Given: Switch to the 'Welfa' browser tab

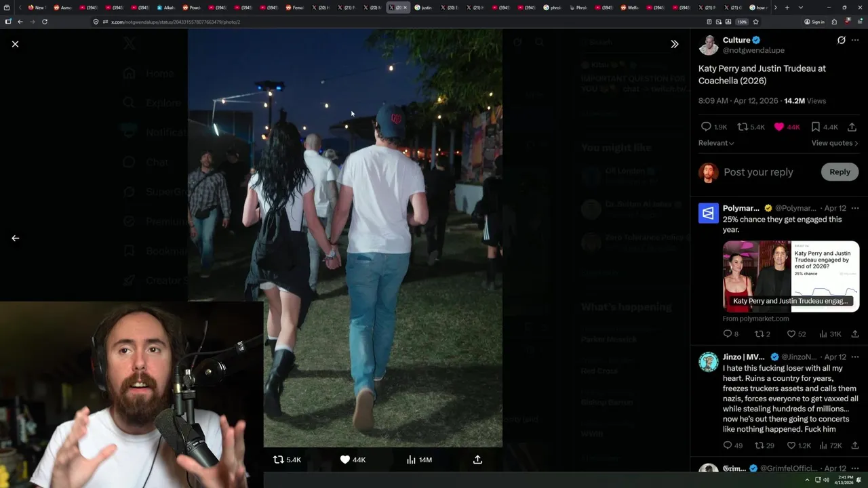Looking at the screenshot, I should 630,7.
